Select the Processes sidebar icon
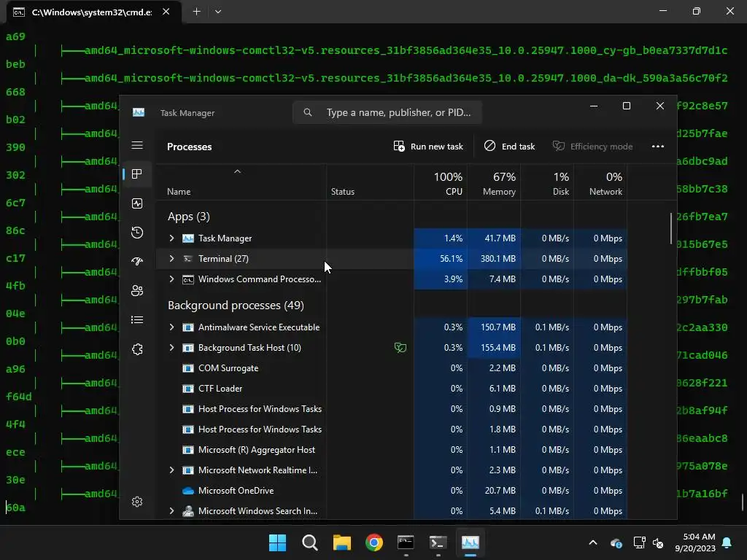The height and width of the screenshot is (560, 747). [137, 174]
